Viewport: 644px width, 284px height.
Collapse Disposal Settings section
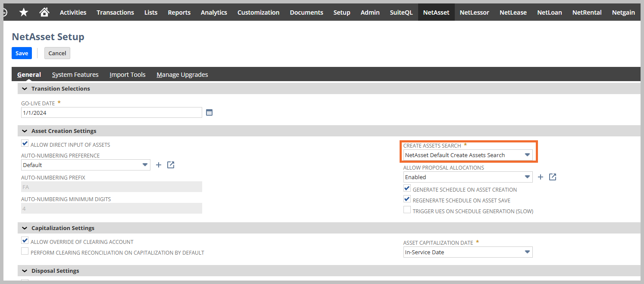pos(24,271)
